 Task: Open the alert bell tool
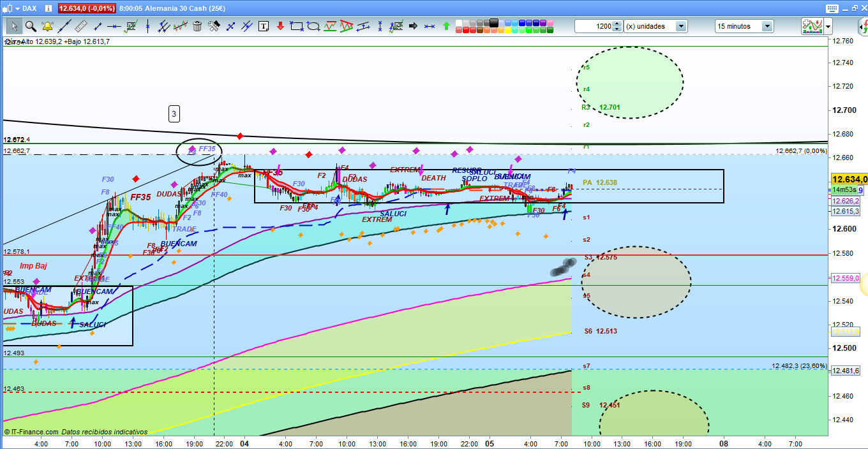click(x=47, y=26)
